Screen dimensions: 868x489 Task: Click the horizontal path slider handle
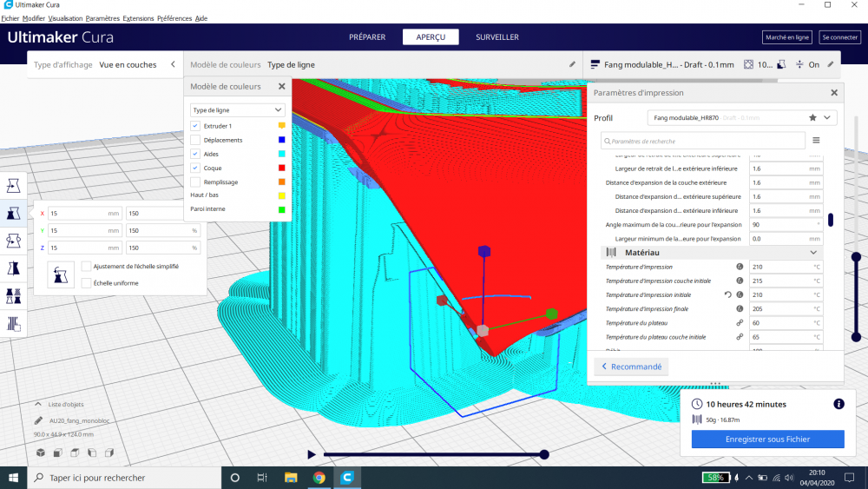(x=544, y=454)
